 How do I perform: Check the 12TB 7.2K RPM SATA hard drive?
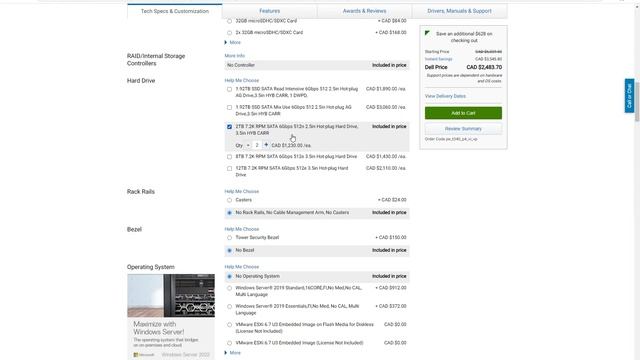click(x=229, y=168)
